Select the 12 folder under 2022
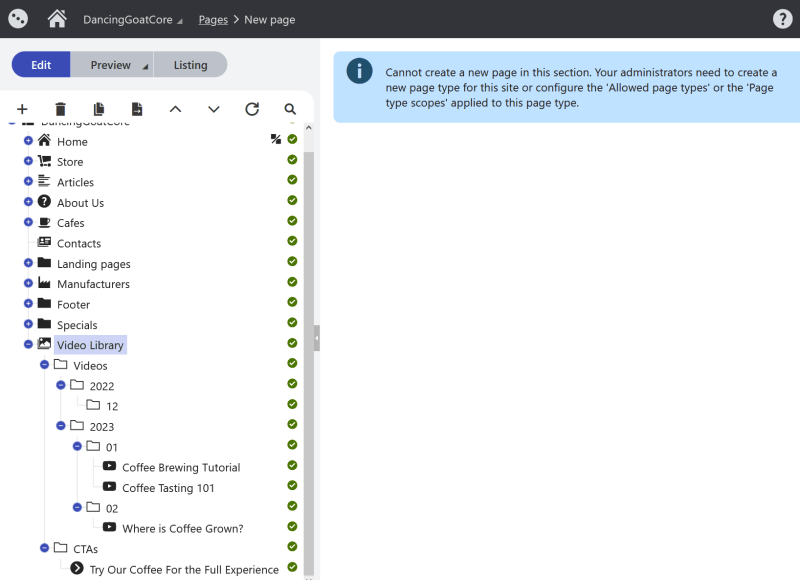The height and width of the screenshot is (580, 800). pos(112,407)
